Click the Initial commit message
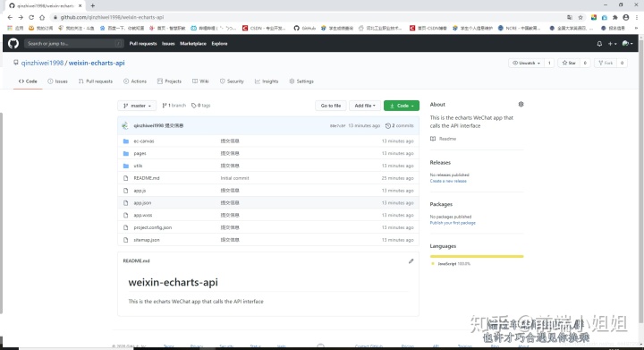 point(234,178)
